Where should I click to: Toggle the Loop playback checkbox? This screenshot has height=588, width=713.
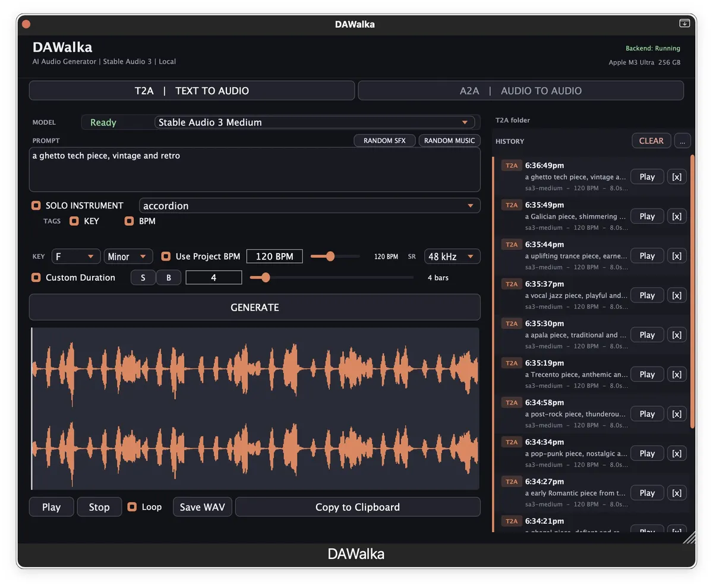click(132, 507)
